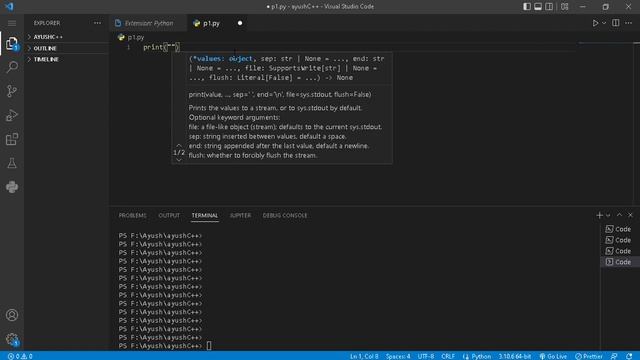Run the Python file with play button

point(595,23)
